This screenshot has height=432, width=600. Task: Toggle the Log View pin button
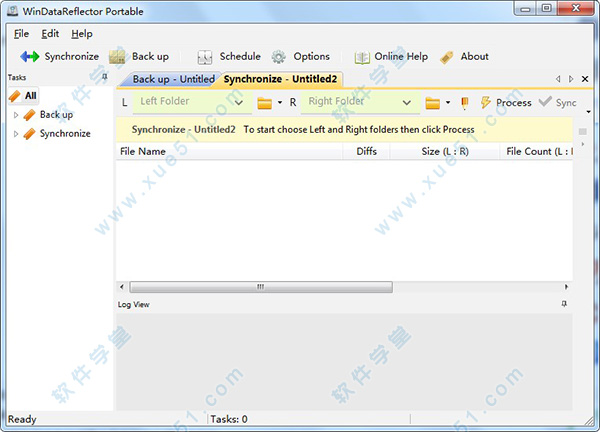(564, 303)
